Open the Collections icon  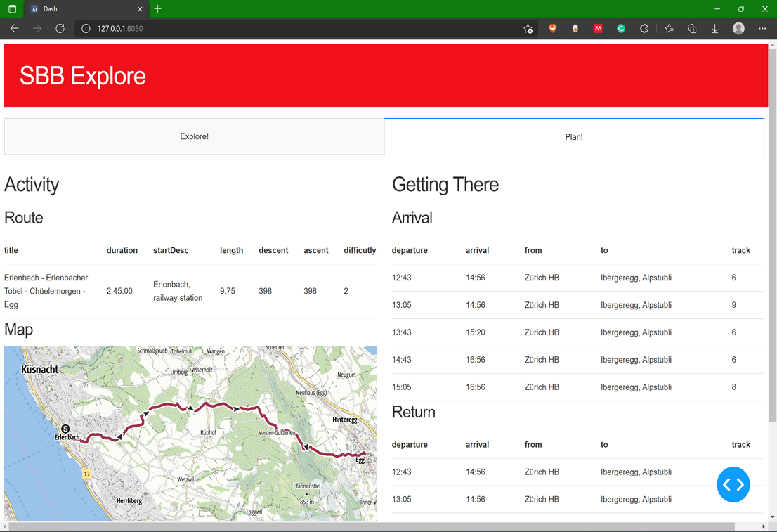(x=692, y=28)
